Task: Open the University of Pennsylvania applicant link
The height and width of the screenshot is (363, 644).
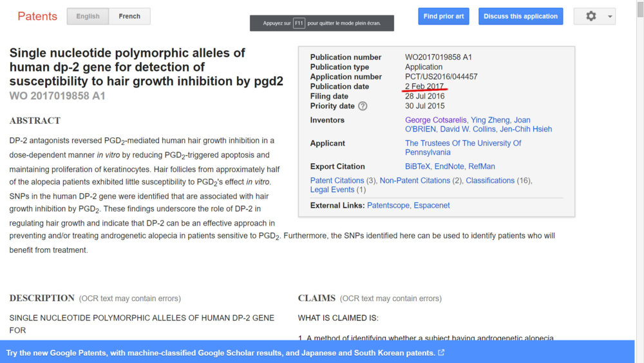Action: [x=462, y=148]
